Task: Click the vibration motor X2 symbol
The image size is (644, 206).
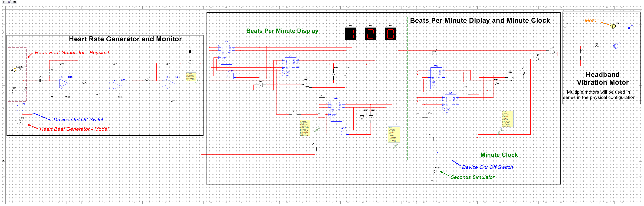Action: [x=612, y=26]
